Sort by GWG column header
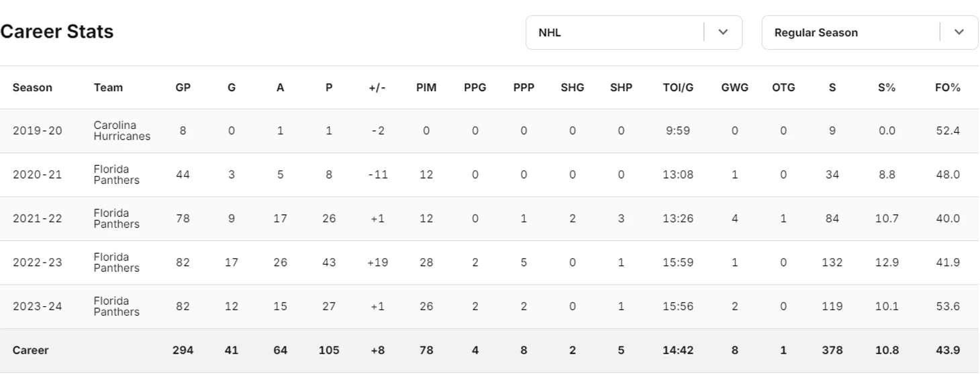 pos(734,87)
